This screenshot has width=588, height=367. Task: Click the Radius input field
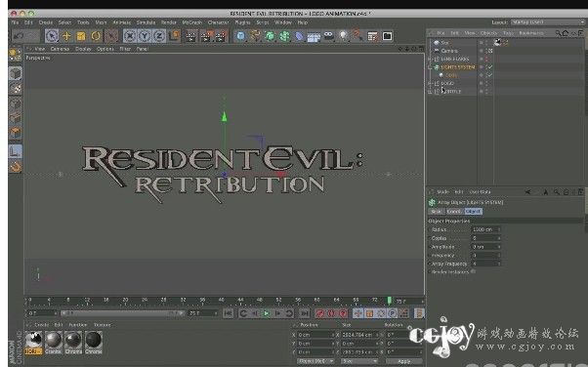(x=485, y=229)
